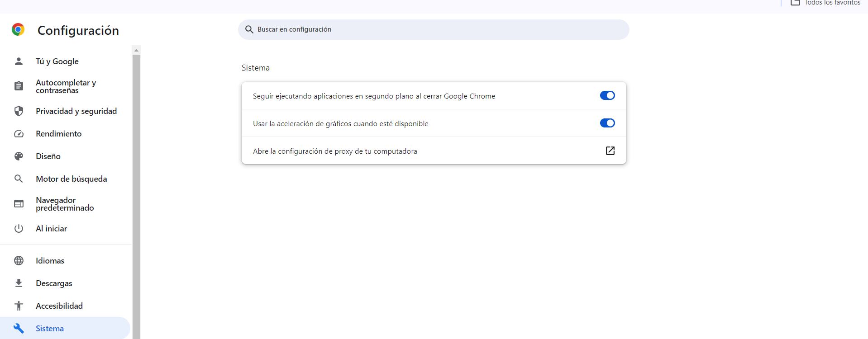The image size is (868, 339).
Task: Click the speedometer icon for Rendimiento
Action: click(19, 134)
